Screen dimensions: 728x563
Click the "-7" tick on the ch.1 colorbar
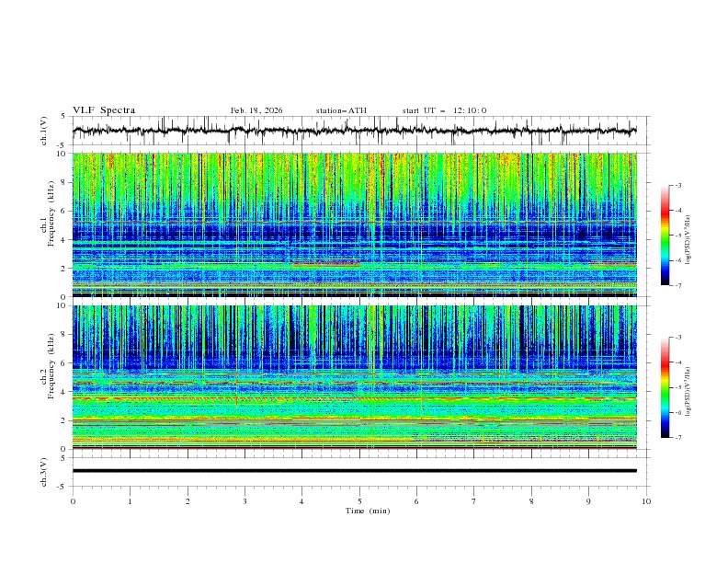click(677, 285)
